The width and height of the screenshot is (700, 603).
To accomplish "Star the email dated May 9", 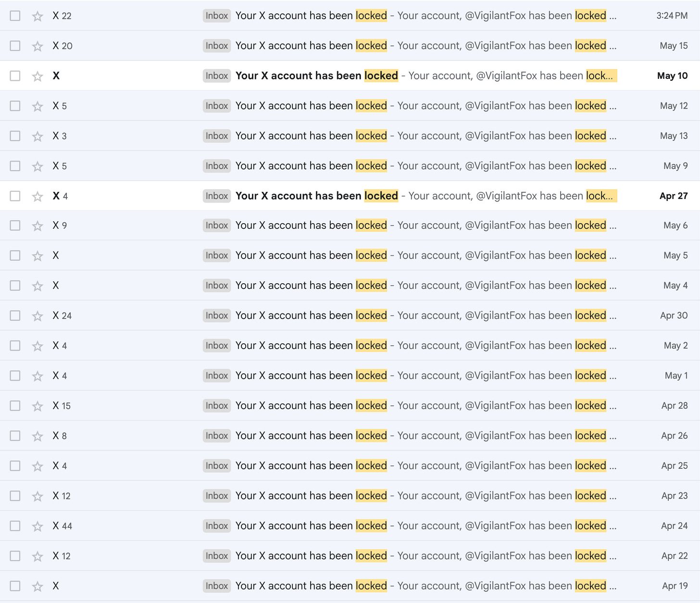I will 37,166.
